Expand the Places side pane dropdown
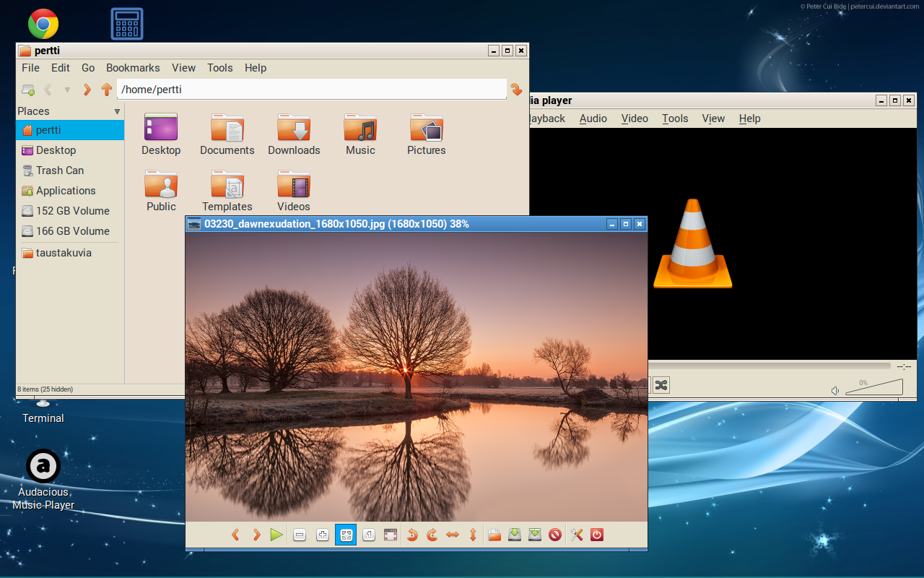The height and width of the screenshot is (578, 924). point(117,111)
